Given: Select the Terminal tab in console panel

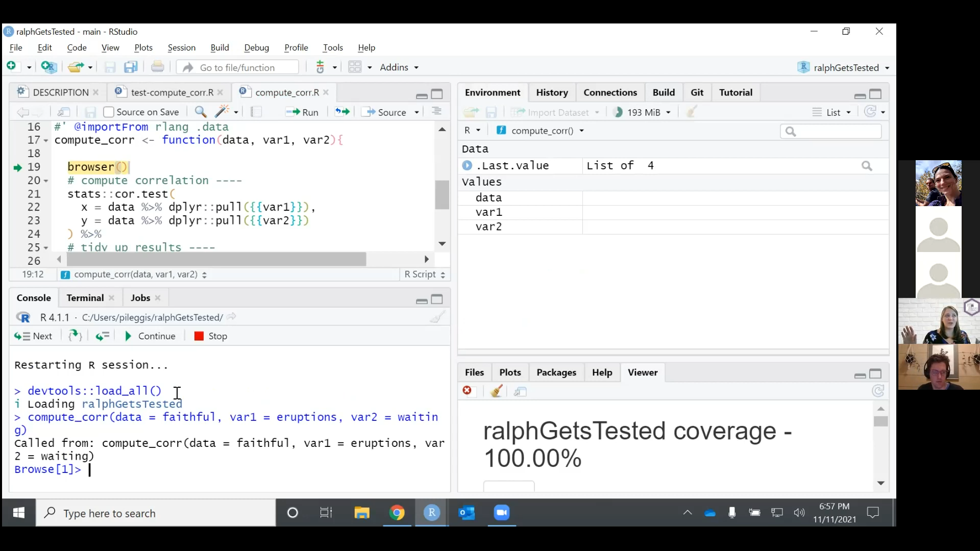Looking at the screenshot, I should pyautogui.click(x=85, y=297).
